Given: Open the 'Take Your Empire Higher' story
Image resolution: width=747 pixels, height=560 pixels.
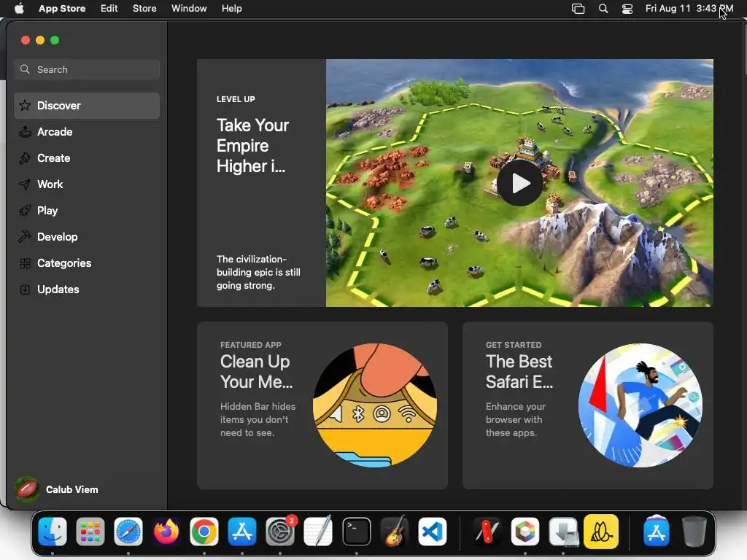Looking at the screenshot, I should point(261,183).
